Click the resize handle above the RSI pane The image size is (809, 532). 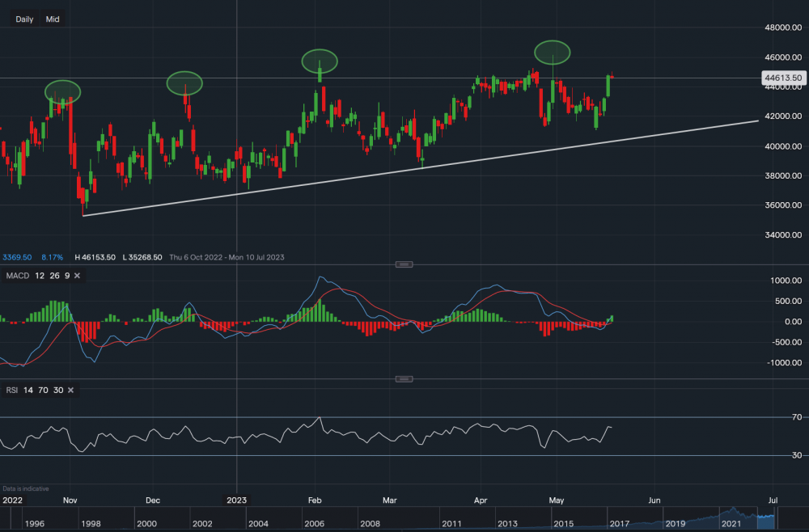[x=404, y=379]
